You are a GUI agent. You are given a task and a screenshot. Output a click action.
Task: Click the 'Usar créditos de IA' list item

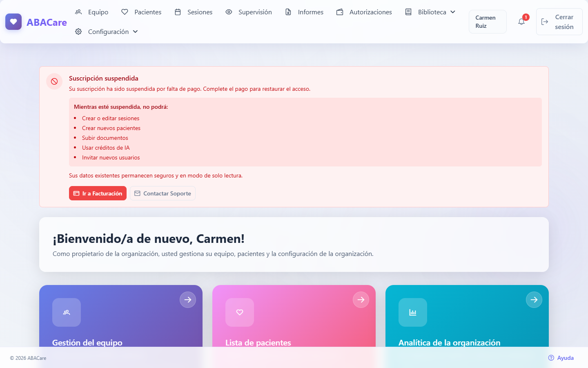[x=106, y=148]
